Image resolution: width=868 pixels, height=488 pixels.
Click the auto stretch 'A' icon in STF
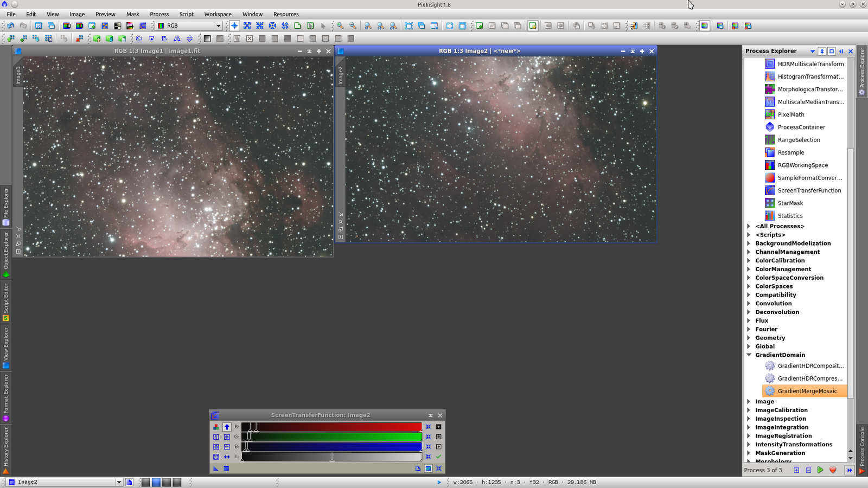[216, 447]
